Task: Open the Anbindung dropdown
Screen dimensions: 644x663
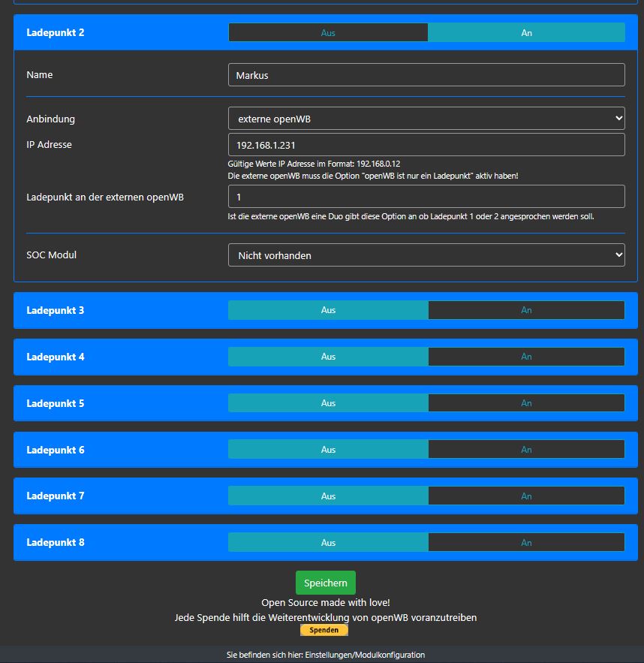Action: tap(426, 119)
